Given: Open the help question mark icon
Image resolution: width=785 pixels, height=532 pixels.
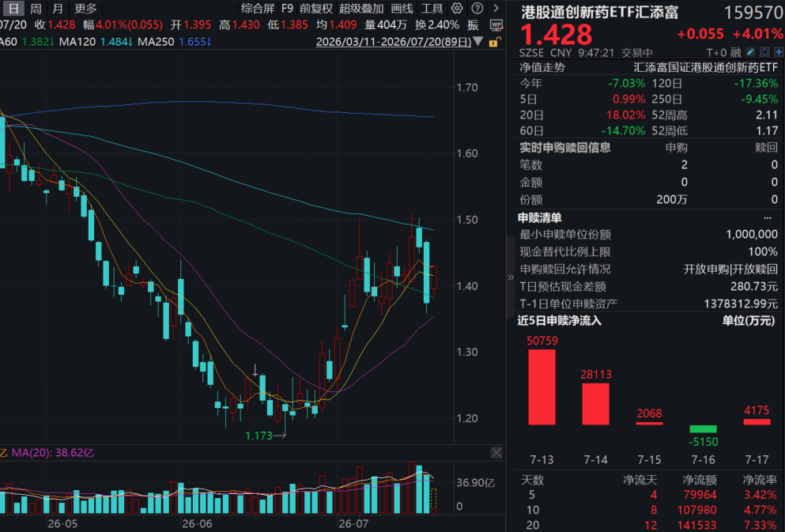Looking at the screenshot, I should [x=477, y=8].
